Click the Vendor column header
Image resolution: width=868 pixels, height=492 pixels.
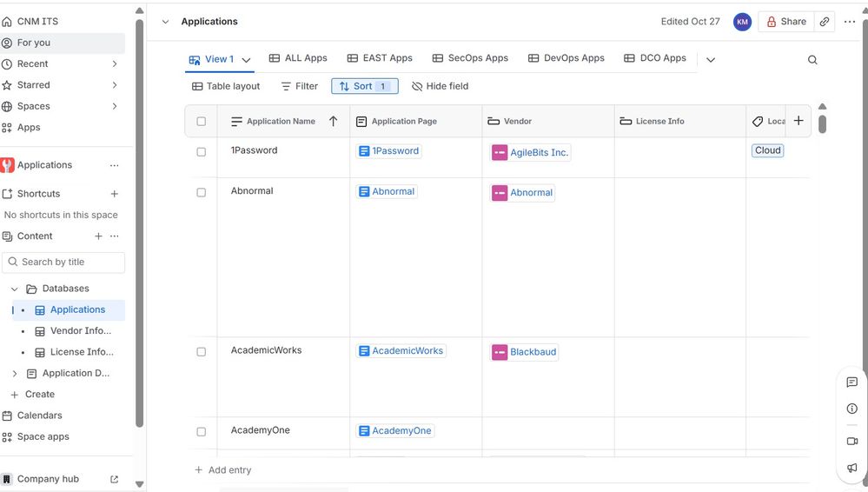coord(548,122)
